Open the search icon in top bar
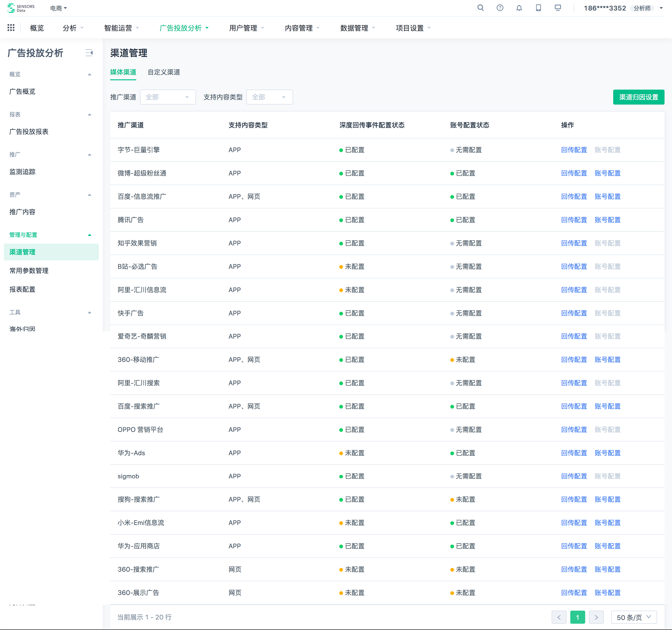 (480, 8)
